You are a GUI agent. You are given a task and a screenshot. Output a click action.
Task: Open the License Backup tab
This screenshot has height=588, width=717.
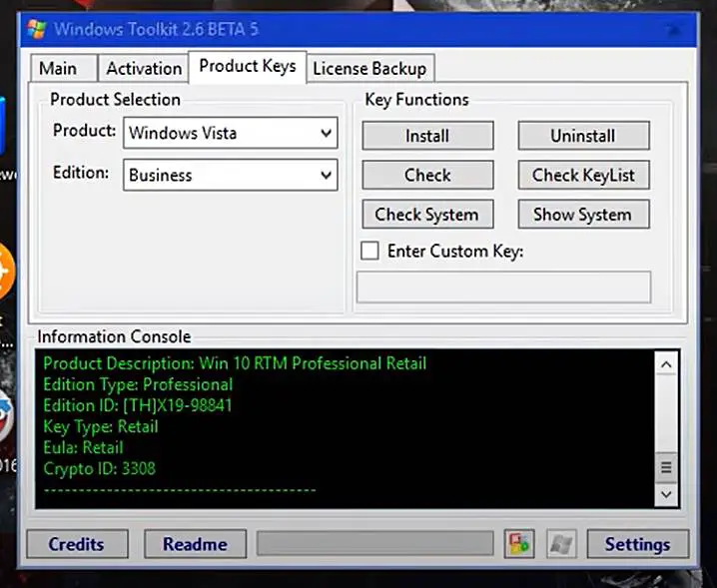369,69
